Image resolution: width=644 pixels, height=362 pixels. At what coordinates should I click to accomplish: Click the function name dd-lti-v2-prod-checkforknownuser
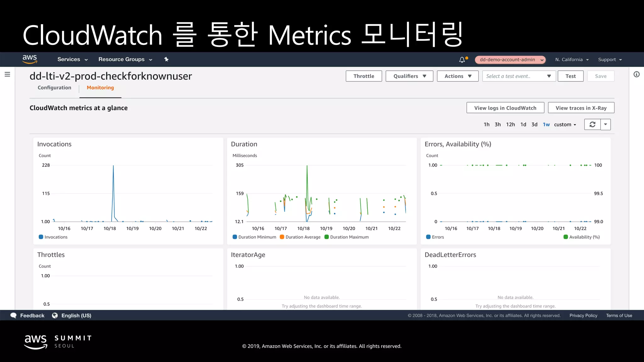[x=111, y=76]
